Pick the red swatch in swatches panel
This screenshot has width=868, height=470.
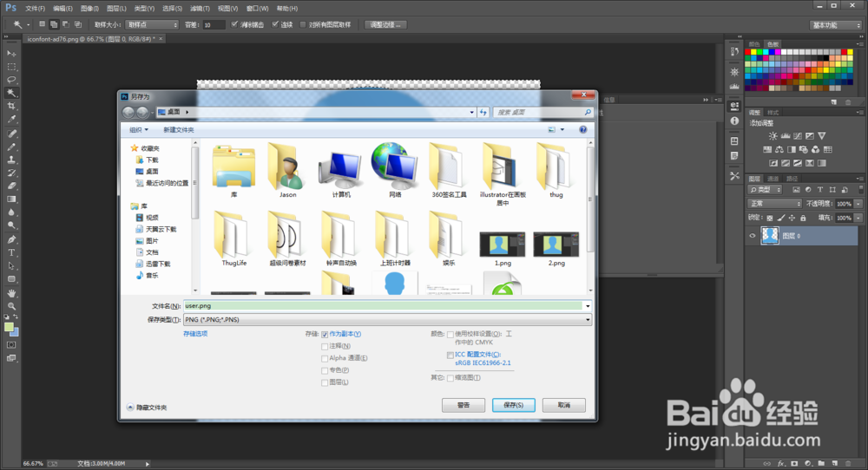[x=748, y=52]
